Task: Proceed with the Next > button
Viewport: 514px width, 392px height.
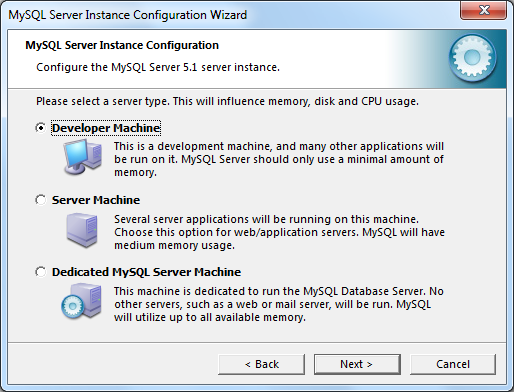Action: point(357,364)
